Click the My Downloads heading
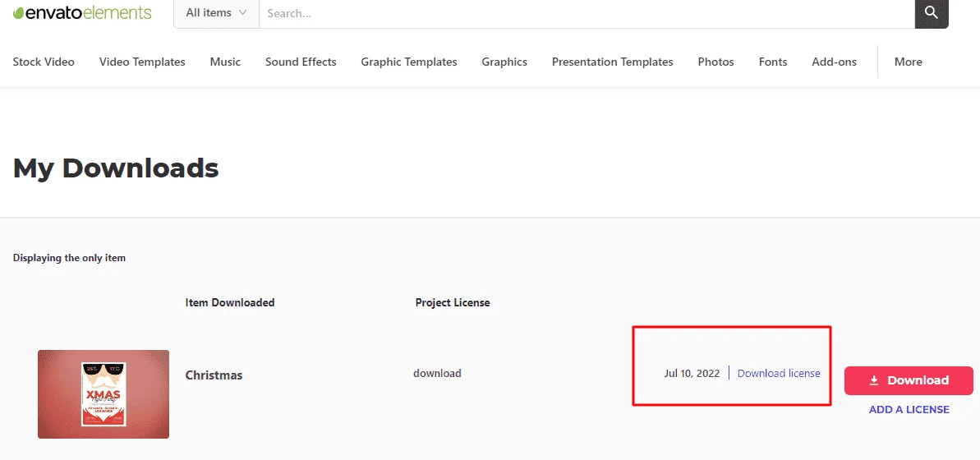980x460 pixels. pyautogui.click(x=116, y=168)
